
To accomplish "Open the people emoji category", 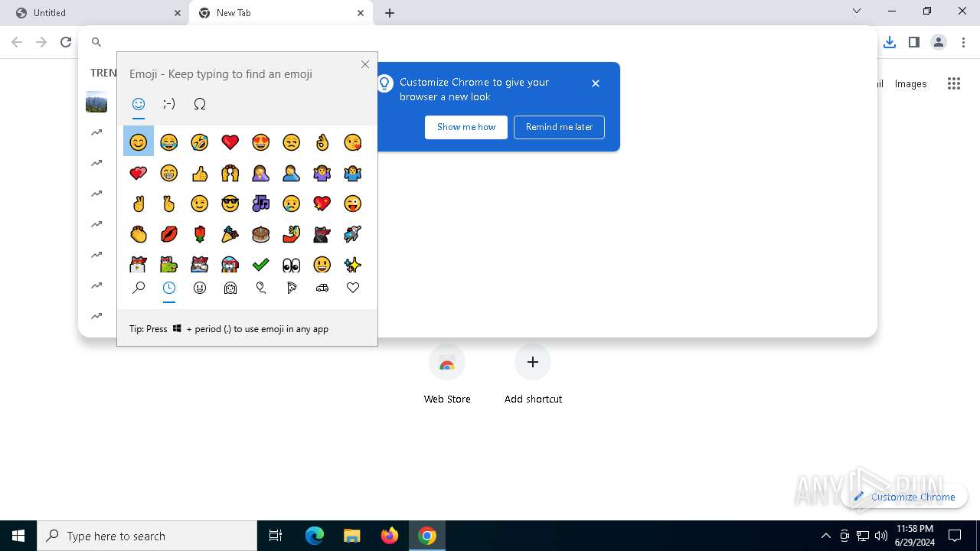I will [230, 288].
